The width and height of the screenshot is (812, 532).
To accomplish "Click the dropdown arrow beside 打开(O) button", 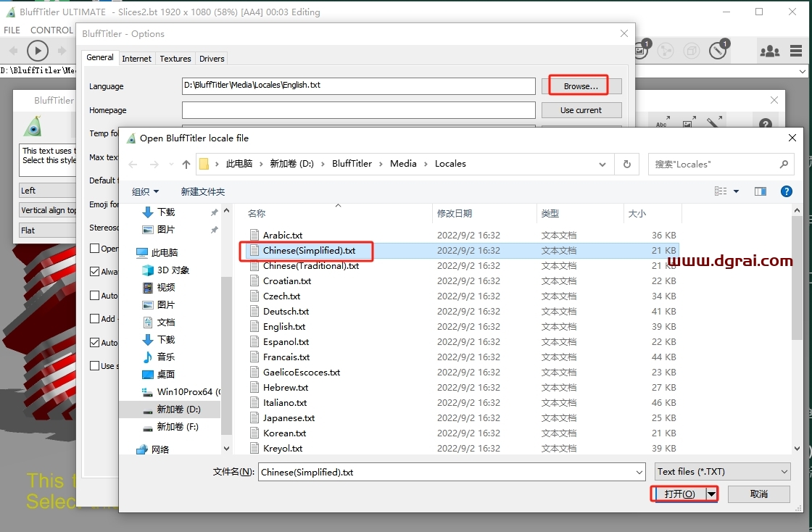I will (712, 494).
